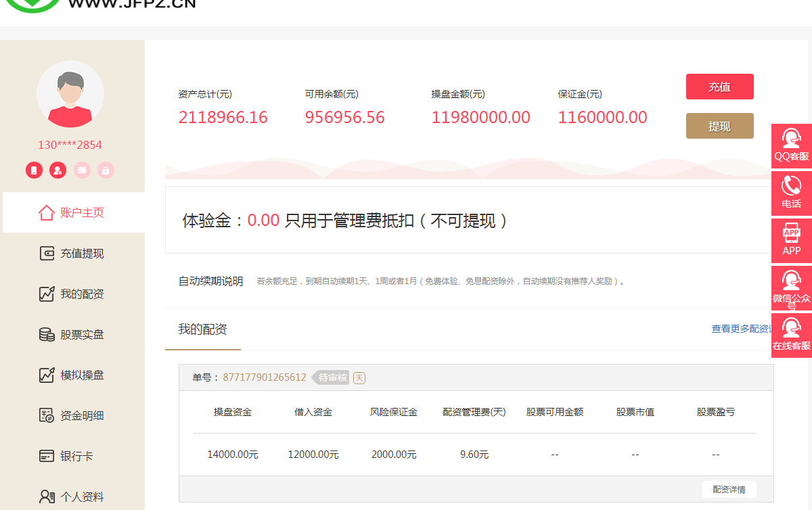
Task: Open 微信公众号 from the floating sidebar
Action: click(x=791, y=288)
